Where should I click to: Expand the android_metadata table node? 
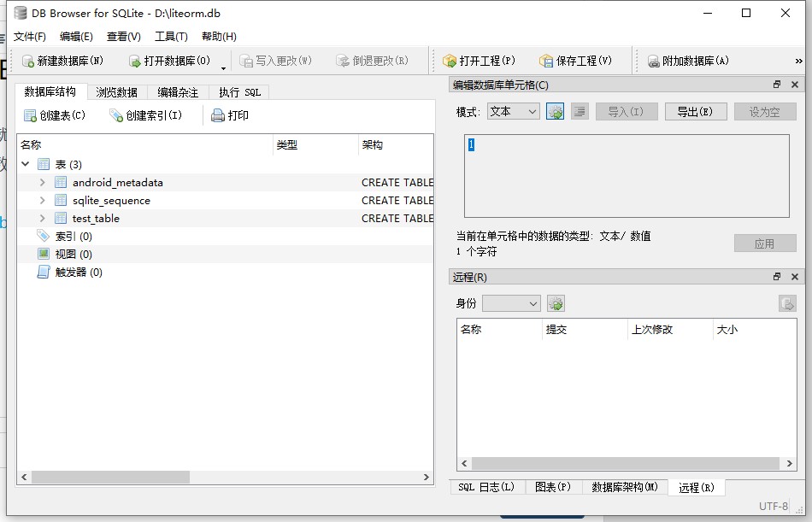(x=43, y=182)
